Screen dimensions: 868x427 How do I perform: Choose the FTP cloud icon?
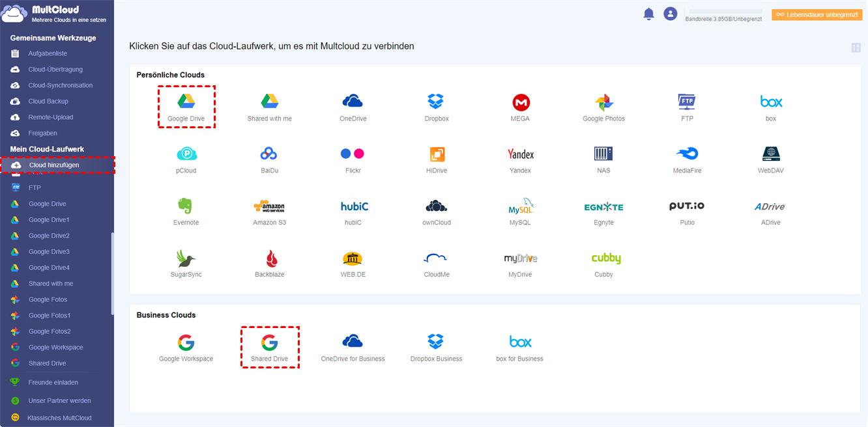687,102
